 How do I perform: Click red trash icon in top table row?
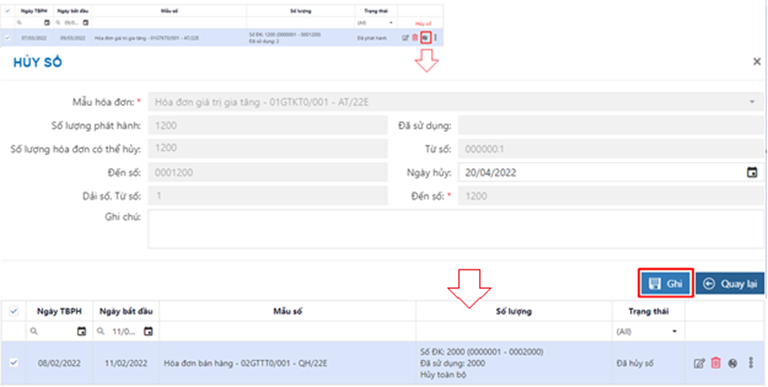point(415,38)
